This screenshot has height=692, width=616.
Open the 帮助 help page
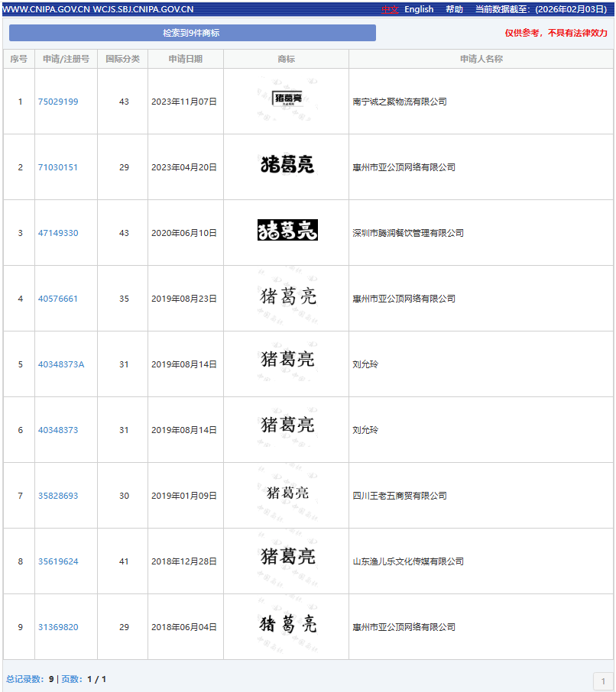[454, 9]
